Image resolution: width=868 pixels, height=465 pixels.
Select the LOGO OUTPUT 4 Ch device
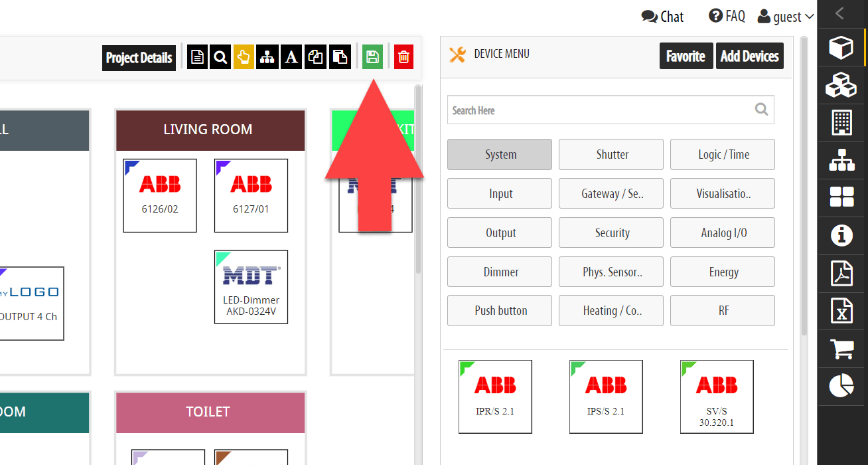(31, 304)
